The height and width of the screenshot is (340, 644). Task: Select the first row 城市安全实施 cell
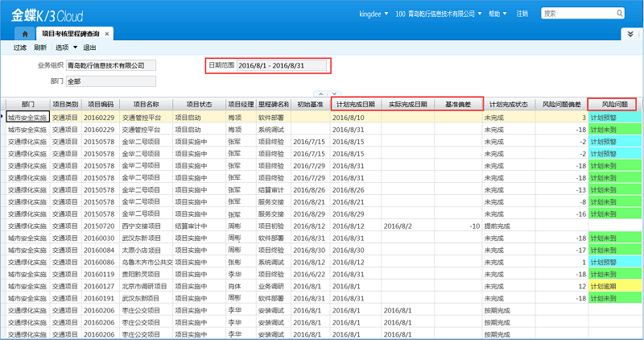[x=28, y=118]
